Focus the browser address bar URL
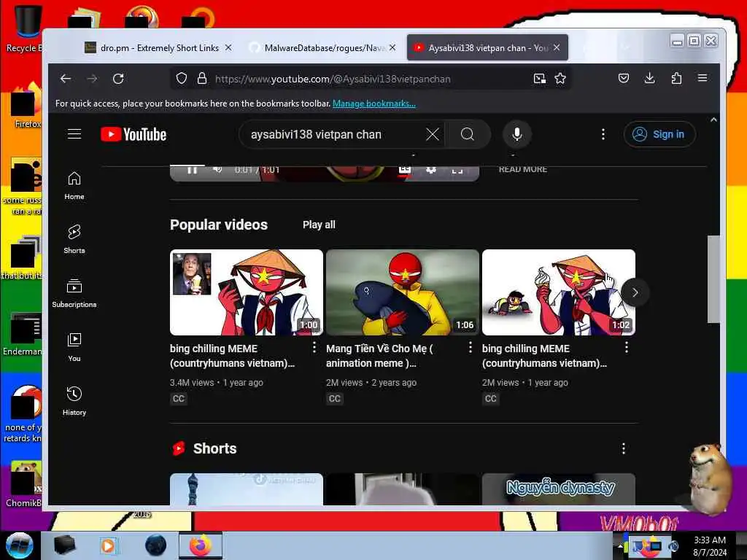Viewport: 747px width, 560px height. 333,79
